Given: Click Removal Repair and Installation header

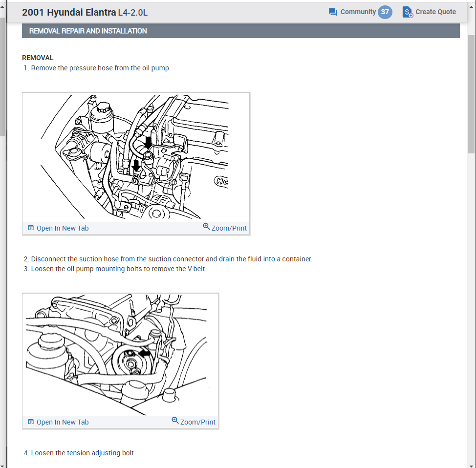Looking at the screenshot, I should pyautogui.click(x=241, y=31).
